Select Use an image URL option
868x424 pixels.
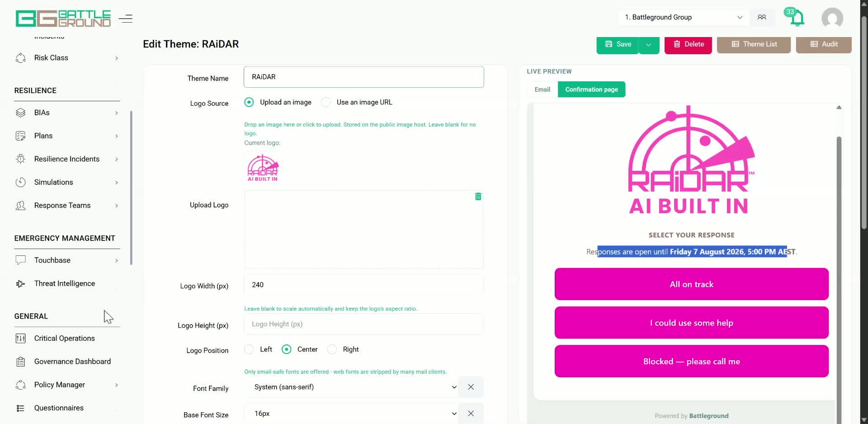326,102
